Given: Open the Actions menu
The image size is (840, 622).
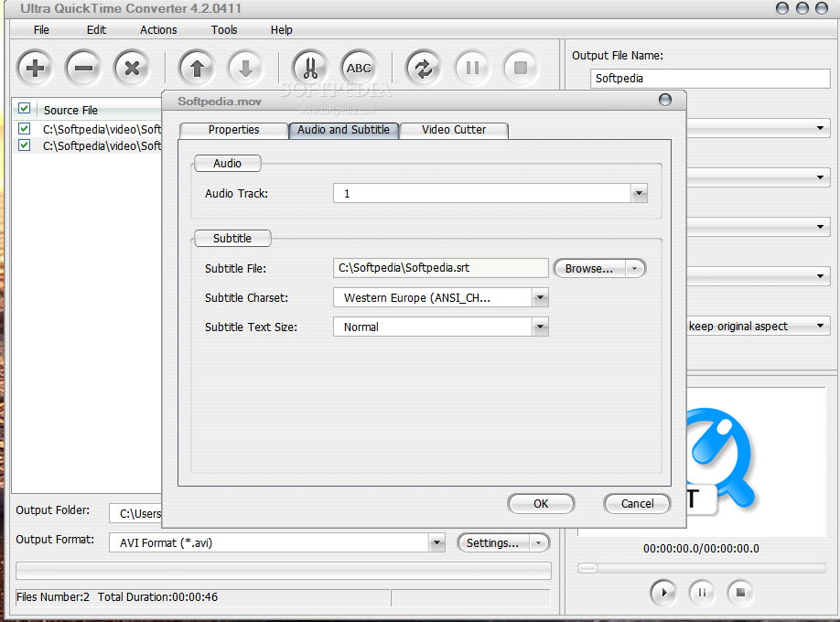Looking at the screenshot, I should pyautogui.click(x=158, y=30).
